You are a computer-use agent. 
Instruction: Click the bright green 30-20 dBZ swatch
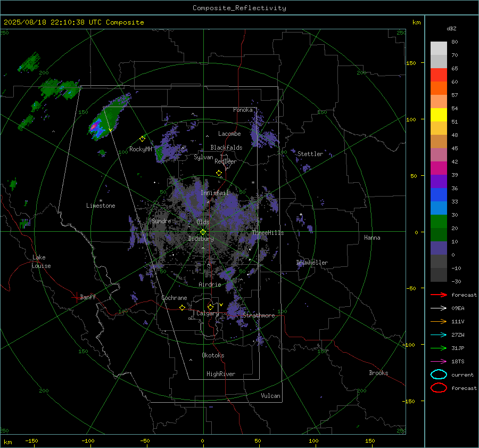click(x=439, y=222)
